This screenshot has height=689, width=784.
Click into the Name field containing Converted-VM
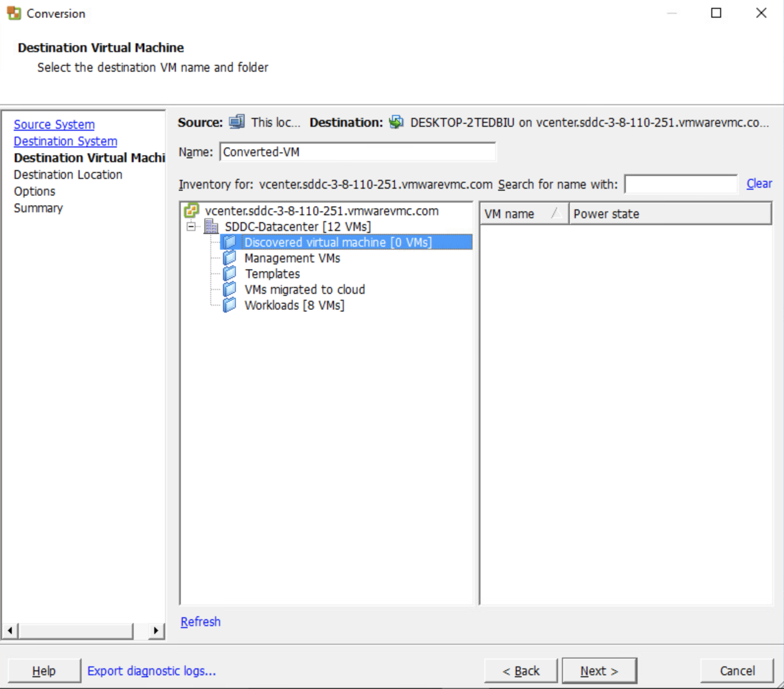point(358,152)
